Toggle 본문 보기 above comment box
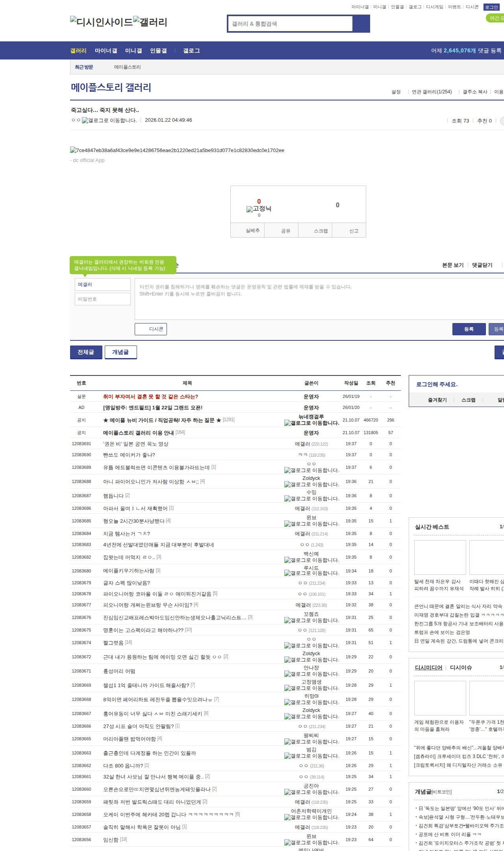The image size is (504, 851). coord(452,265)
